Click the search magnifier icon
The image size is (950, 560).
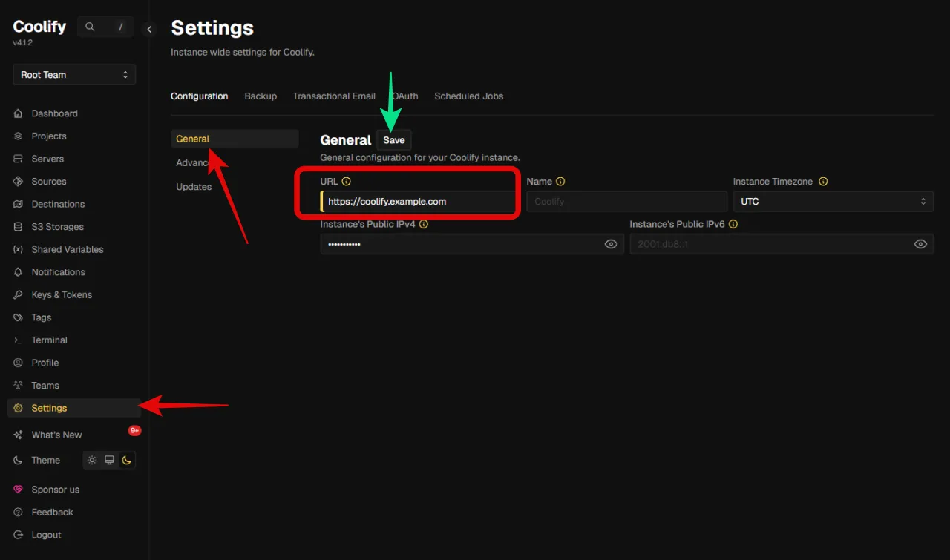(x=90, y=27)
